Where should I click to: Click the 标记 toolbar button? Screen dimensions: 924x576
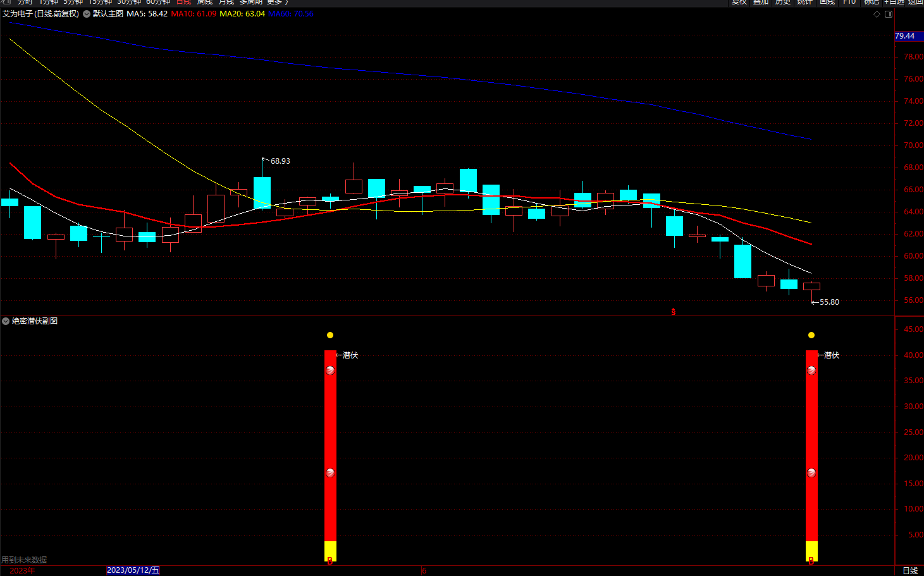872,3
